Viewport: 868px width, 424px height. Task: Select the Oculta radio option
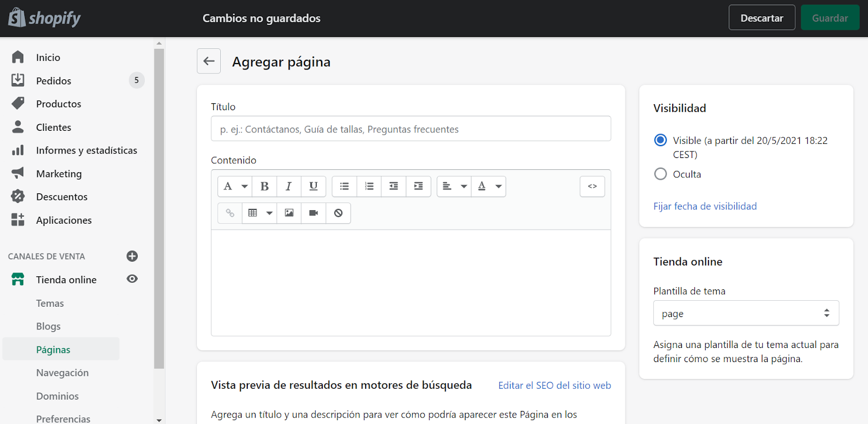(660, 174)
